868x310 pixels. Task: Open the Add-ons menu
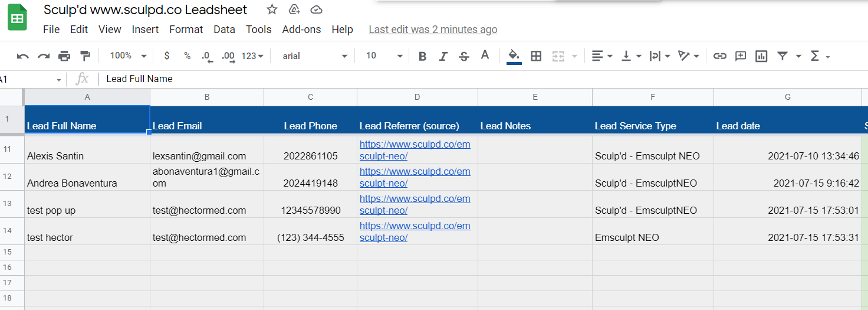point(301,30)
